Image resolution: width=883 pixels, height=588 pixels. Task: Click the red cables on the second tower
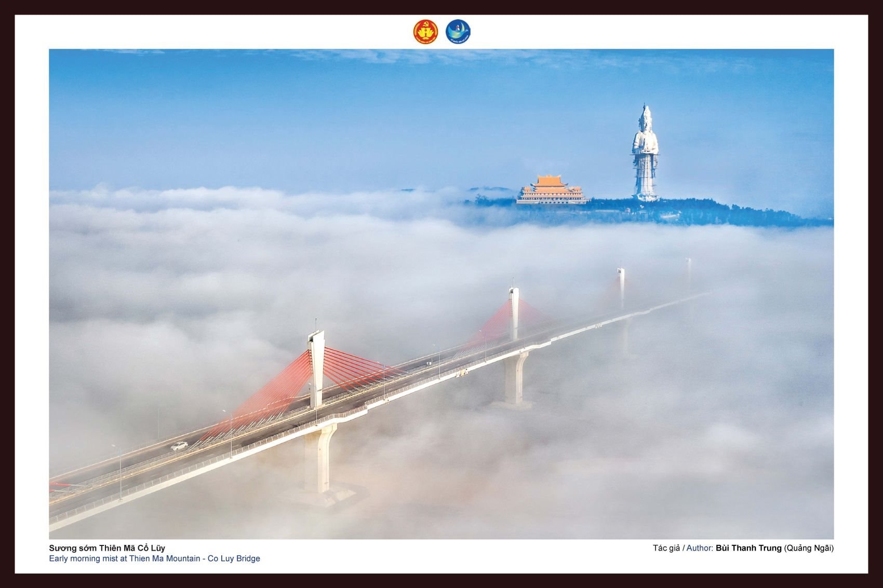pos(491,324)
